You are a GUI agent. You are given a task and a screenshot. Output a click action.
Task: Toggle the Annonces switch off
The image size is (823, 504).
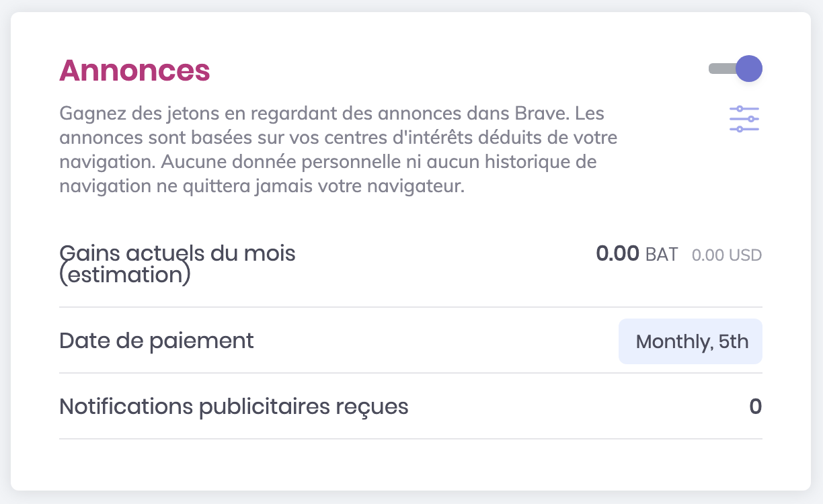click(x=735, y=69)
